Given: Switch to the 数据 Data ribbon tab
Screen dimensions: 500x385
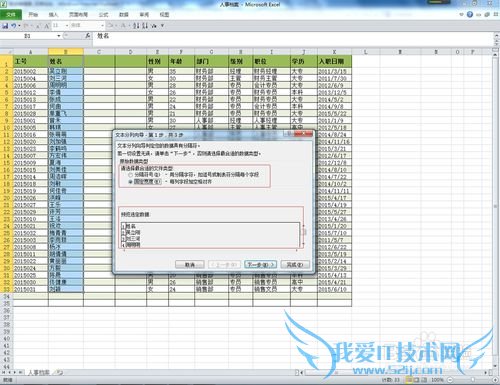Looking at the screenshot, I should (x=124, y=15).
